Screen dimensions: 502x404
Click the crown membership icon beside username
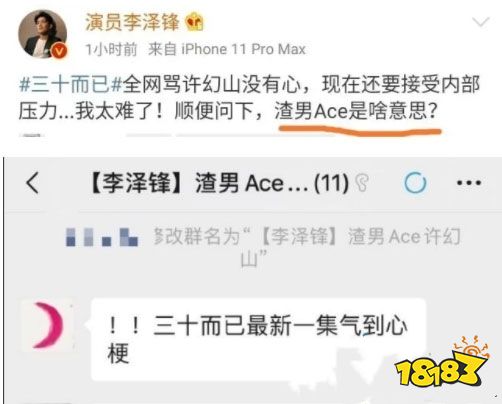pyautogui.click(x=194, y=22)
